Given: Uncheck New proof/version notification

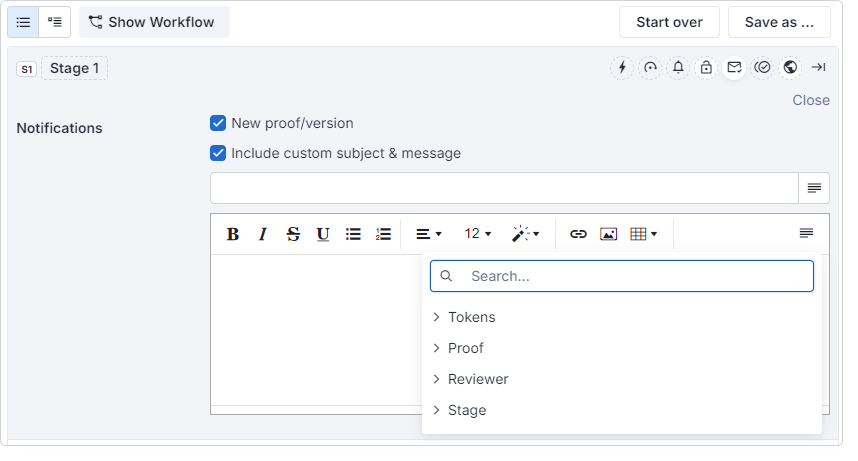Looking at the screenshot, I should pos(218,123).
